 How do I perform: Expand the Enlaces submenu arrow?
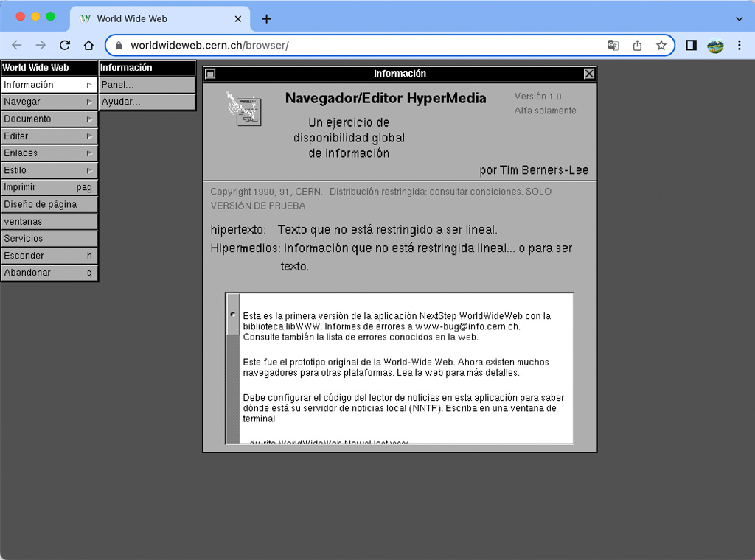click(89, 153)
